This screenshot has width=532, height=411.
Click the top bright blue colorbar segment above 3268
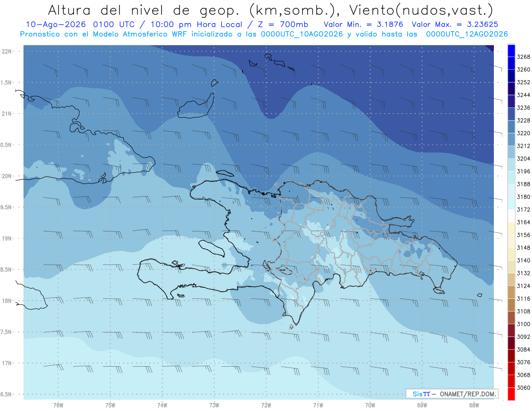click(511, 51)
